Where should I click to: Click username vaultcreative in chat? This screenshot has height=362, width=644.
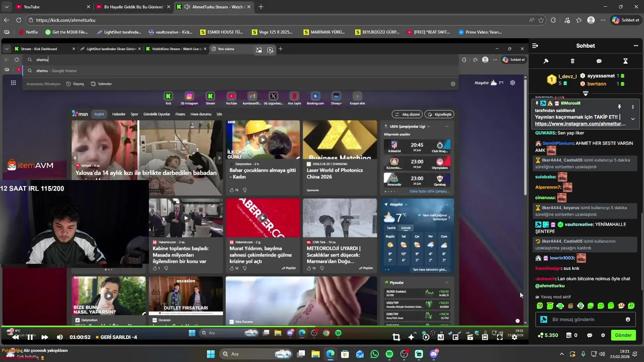(579, 224)
